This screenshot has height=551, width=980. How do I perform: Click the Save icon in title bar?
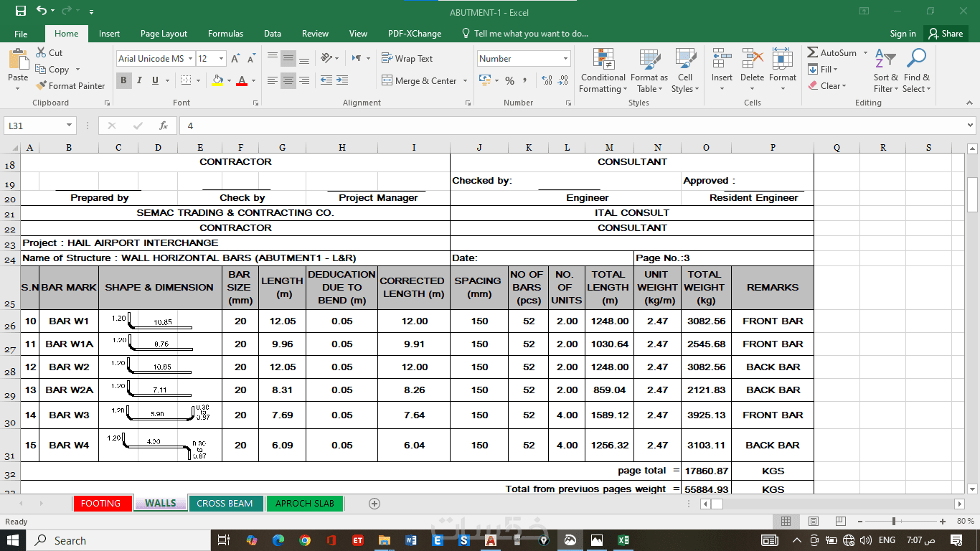point(20,11)
